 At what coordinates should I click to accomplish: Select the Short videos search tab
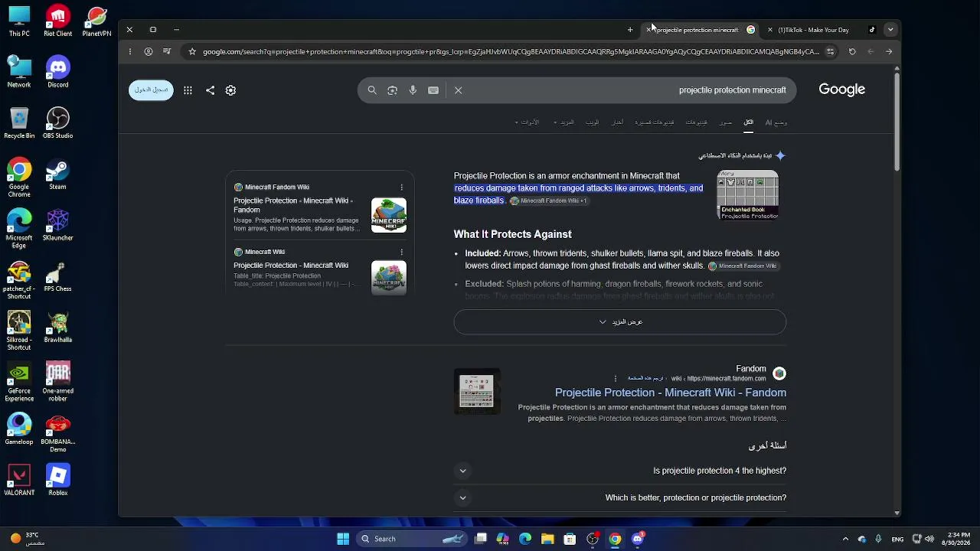655,122
